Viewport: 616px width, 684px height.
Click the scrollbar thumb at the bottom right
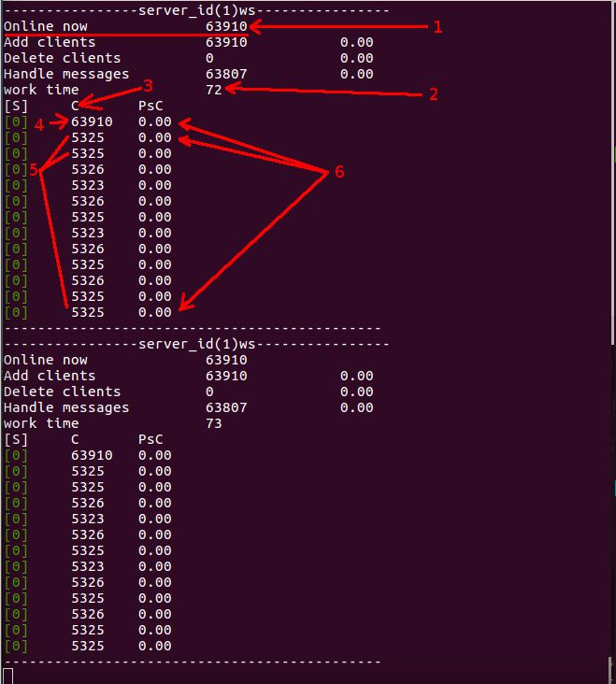click(x=611, y=671)
